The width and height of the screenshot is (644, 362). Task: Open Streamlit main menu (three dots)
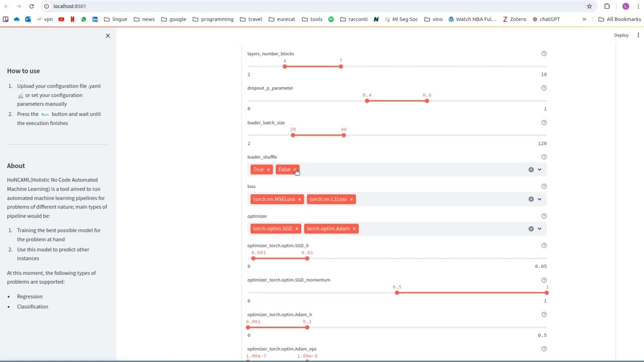[638, 35]
